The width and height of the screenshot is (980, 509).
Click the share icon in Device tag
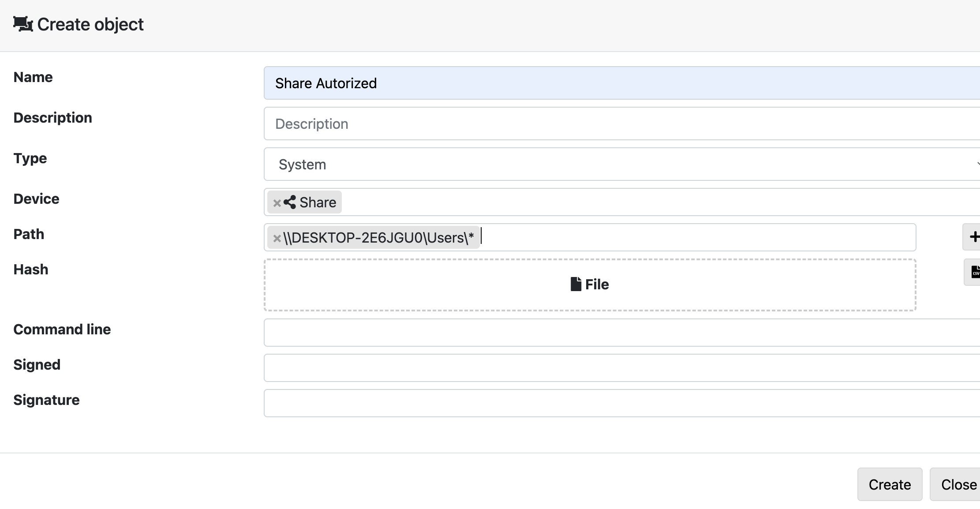[290, 202]
